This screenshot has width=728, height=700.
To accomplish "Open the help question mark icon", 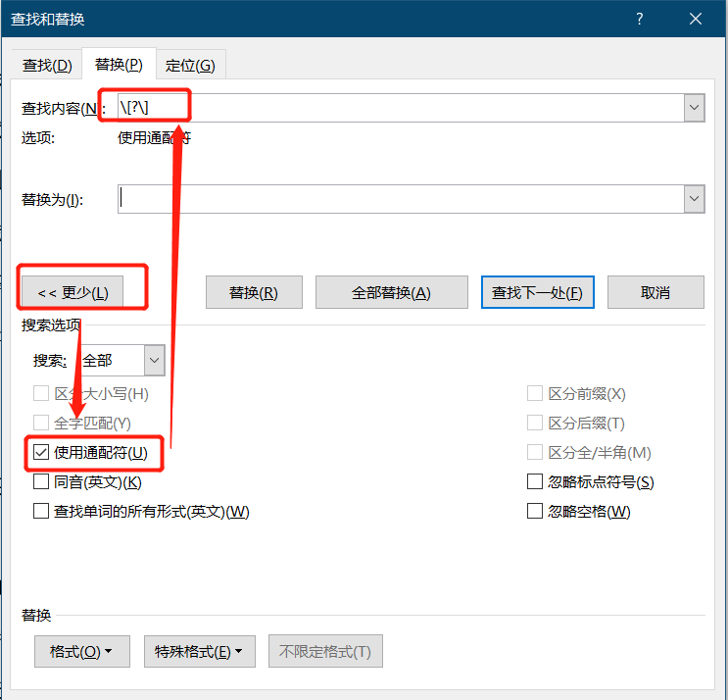I will coord(640,19).
